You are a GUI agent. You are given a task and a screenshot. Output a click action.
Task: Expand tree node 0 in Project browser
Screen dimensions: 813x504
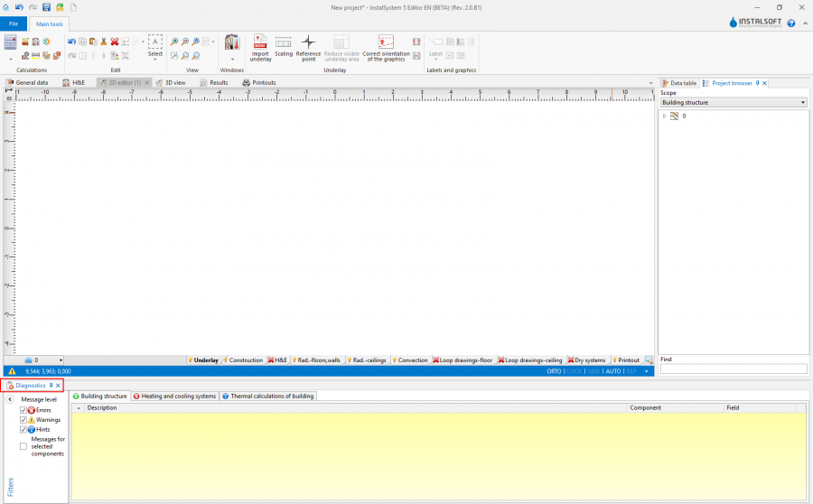[665, 116]
